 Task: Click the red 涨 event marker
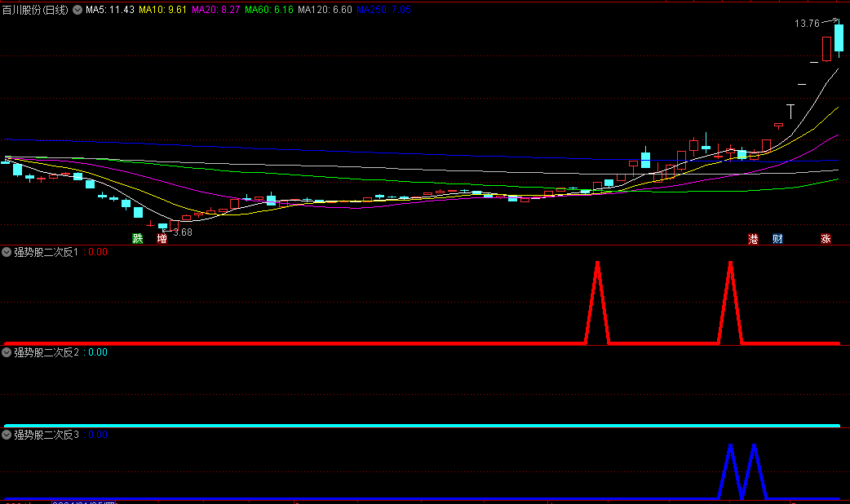click(x=826, y=238)
